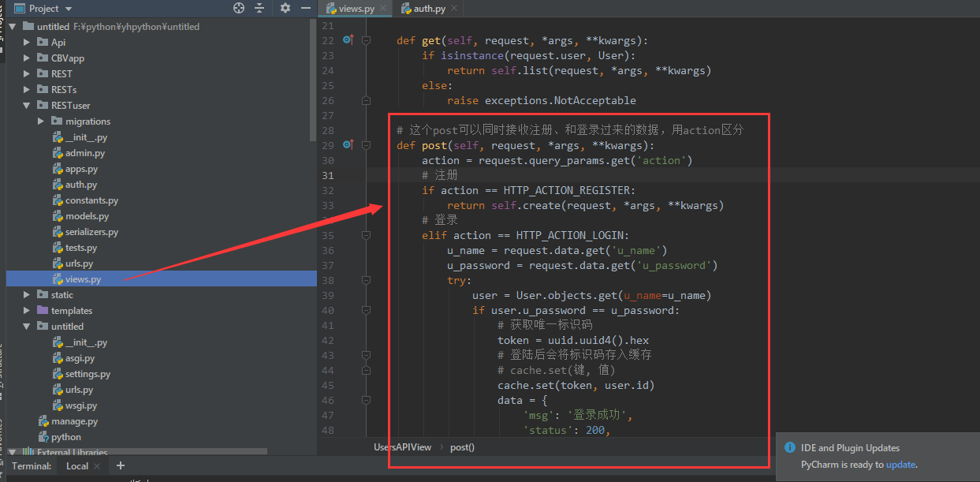Expand the Api folder
980x482 pixels.
pos(27,43)
